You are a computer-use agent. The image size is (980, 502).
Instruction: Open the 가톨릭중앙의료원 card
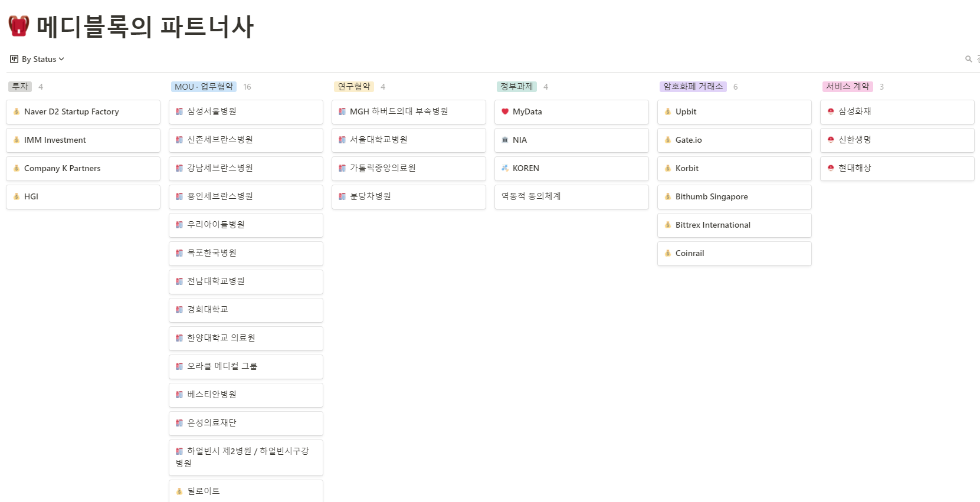[x=409, y=169]
